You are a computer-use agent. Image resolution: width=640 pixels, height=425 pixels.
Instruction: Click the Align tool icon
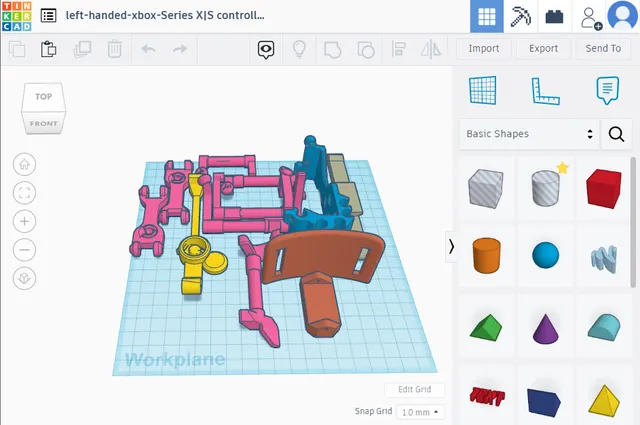(398, 49)
